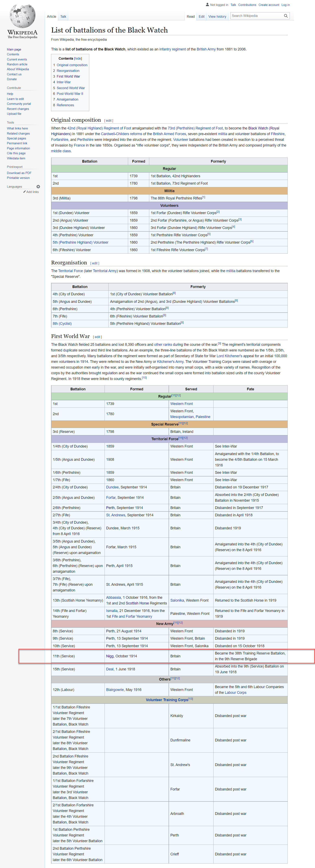Hide the Contents table of contents

point(78,59)
